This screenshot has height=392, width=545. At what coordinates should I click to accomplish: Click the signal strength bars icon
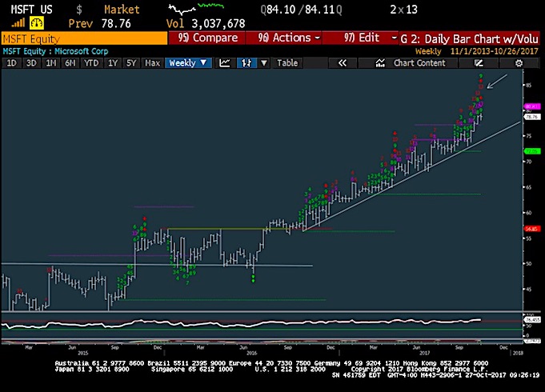(18, 23)
